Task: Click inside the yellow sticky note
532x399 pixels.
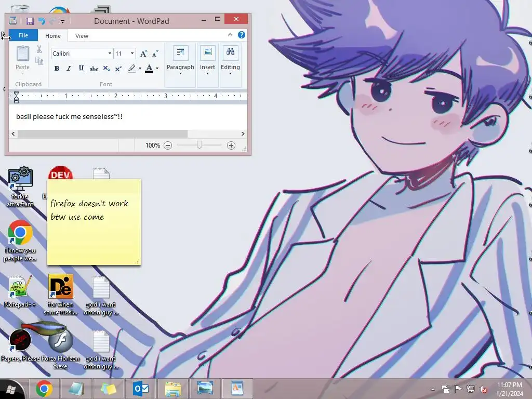Action: 94,222
